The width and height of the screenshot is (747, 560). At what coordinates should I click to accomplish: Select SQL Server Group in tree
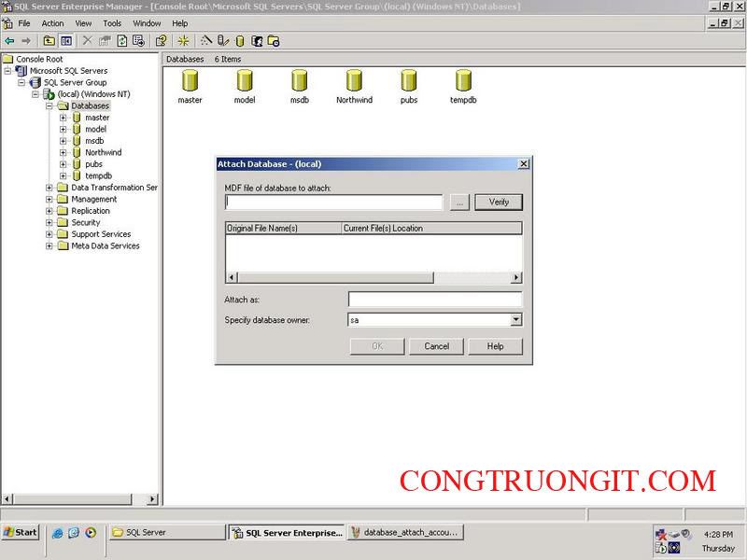(x=76, y=82)
